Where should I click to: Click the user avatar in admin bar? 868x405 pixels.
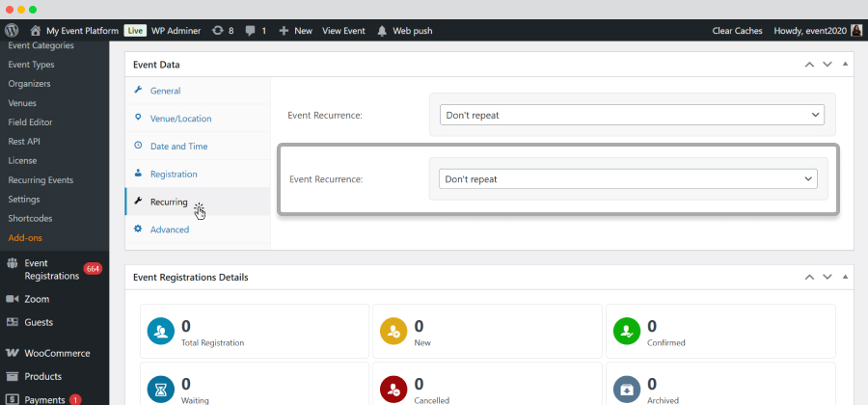(856, 31)
